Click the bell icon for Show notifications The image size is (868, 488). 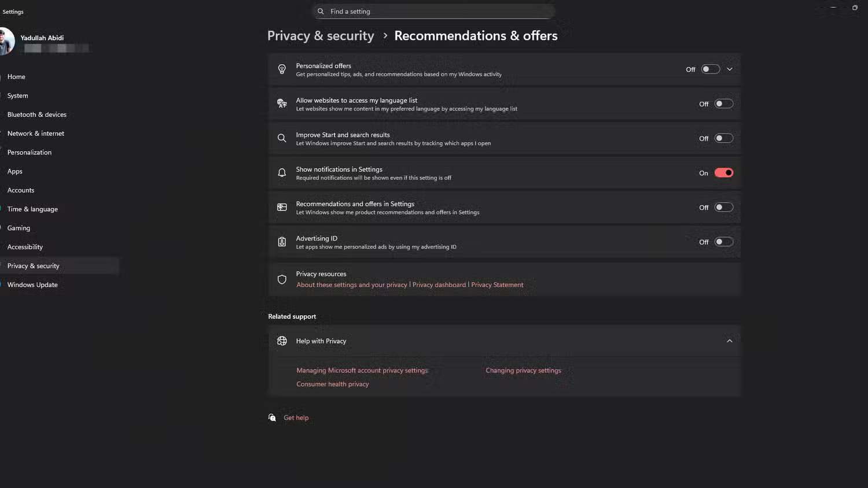[282, 172]
